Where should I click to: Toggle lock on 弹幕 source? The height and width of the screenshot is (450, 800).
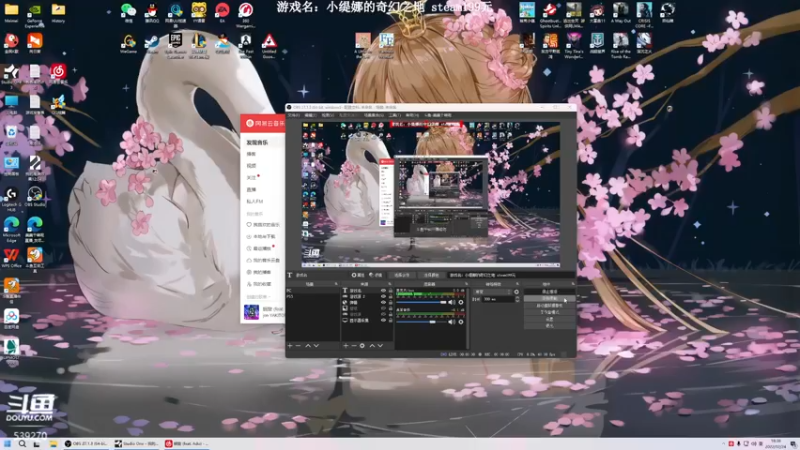[x=390, y=303]
